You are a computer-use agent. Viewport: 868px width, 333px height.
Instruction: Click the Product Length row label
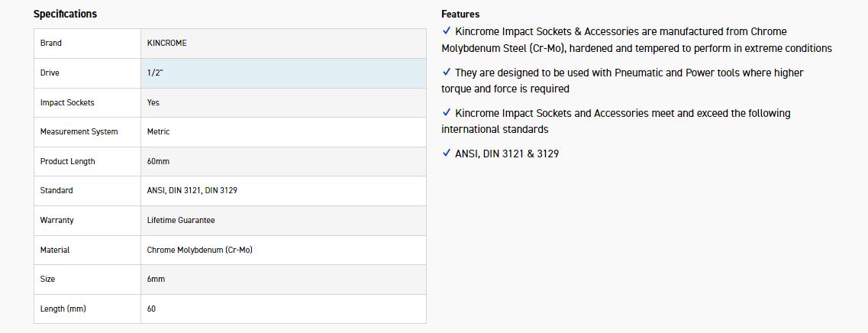[67, 162]
